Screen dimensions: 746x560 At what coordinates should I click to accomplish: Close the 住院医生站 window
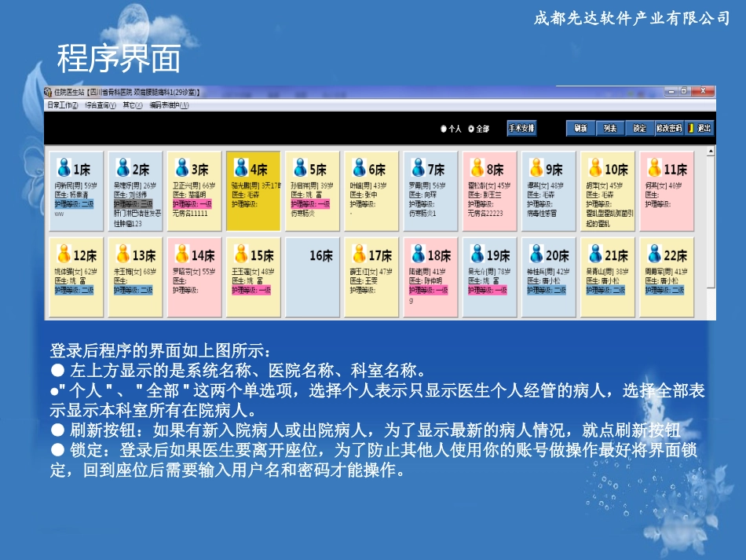[x=703, y=91]
